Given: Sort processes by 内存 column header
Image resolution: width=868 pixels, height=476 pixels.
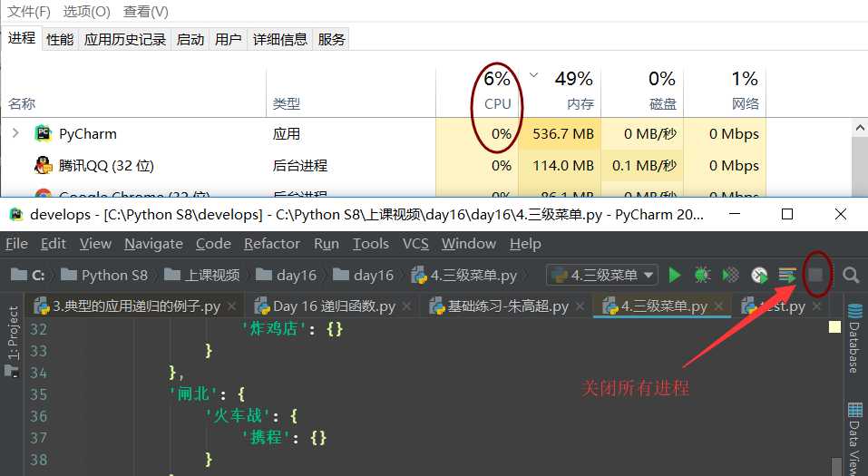Looking at the screenshot, I should pos(560,91).
